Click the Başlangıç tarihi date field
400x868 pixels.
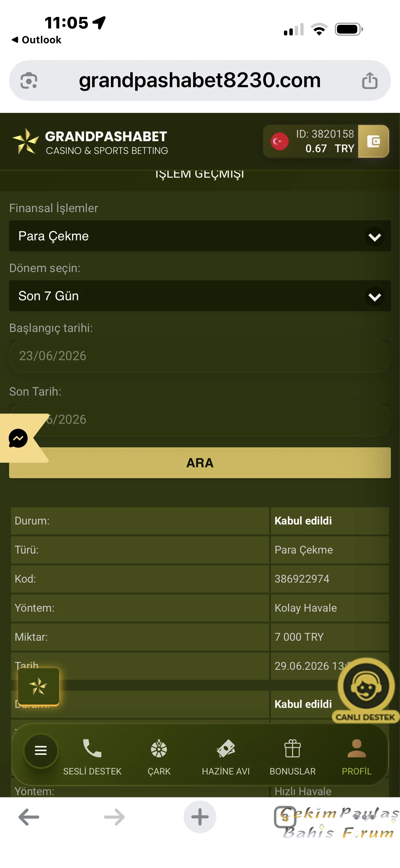click(x=200, y=356)
